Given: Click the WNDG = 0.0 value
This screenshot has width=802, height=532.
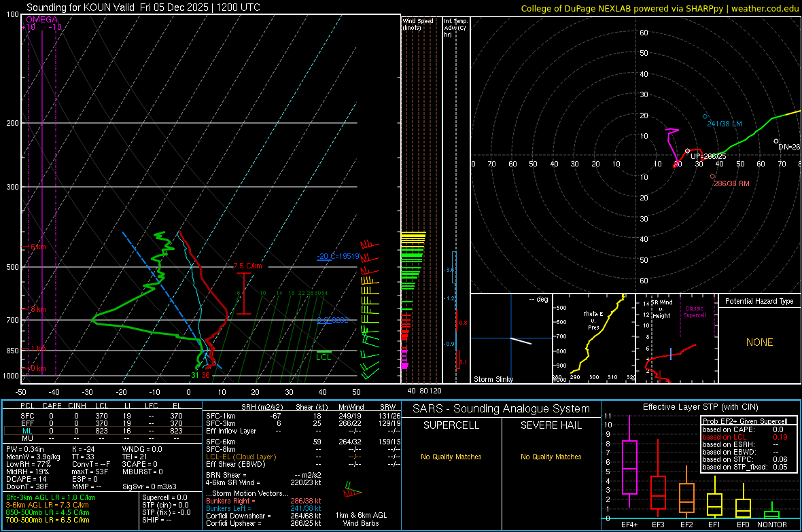Looking at the screenshot, I should point(142,449).
